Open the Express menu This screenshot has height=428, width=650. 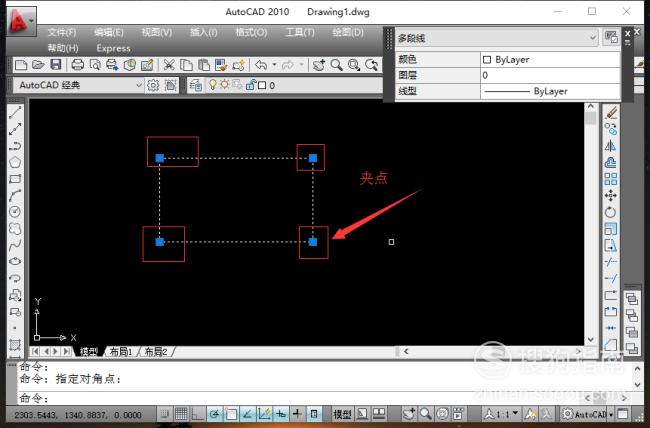(114, 48)
